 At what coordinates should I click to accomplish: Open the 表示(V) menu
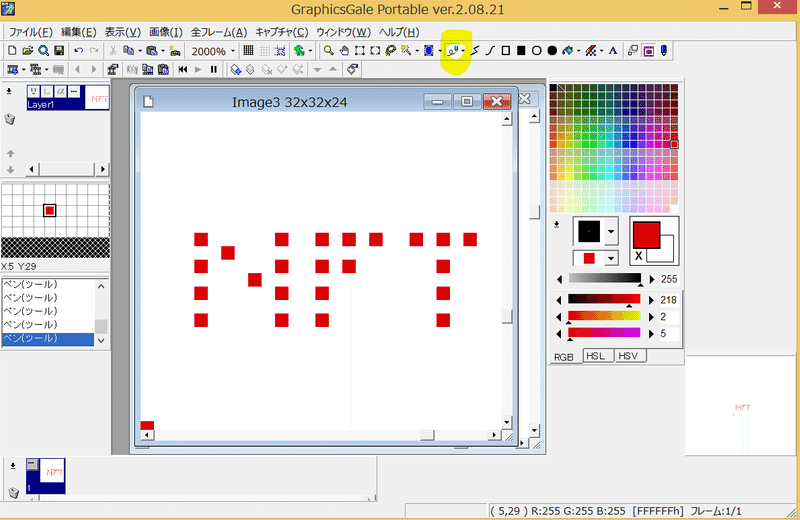pos(122,32)
